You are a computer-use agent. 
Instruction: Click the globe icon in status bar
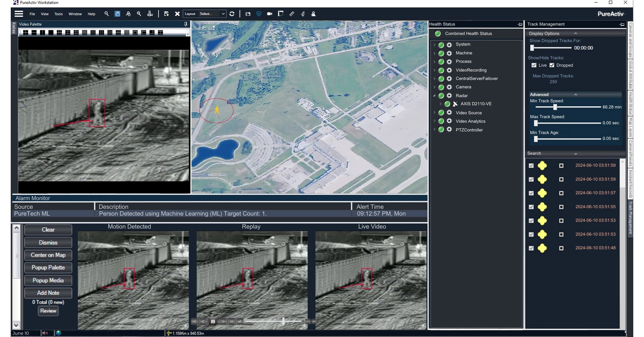pos(58,333)
